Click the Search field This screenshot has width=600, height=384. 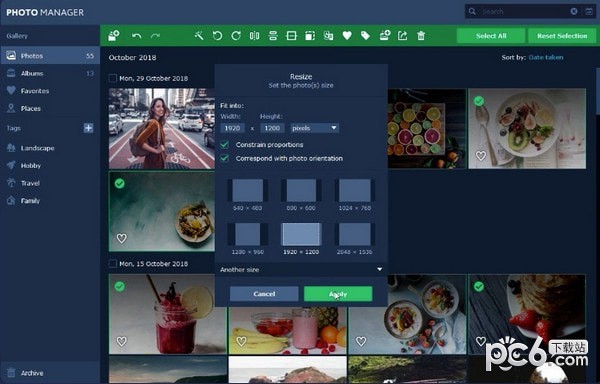tap(523, 11)
